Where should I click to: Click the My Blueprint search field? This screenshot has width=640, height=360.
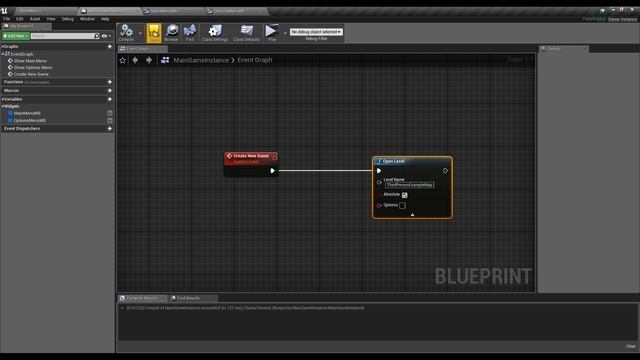click(63, 36)
